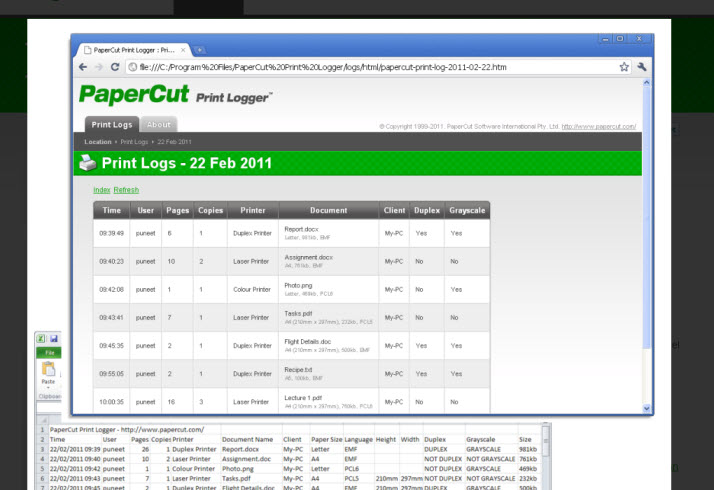Viewport: 714px width, 490px height.
Task: Open the Index link
Action: (102, 190)
